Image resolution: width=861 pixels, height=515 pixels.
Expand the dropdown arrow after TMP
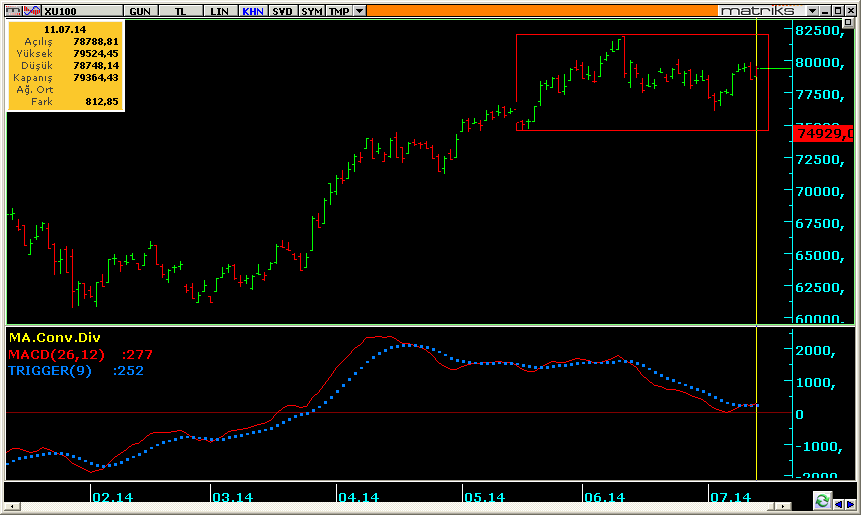359,10
